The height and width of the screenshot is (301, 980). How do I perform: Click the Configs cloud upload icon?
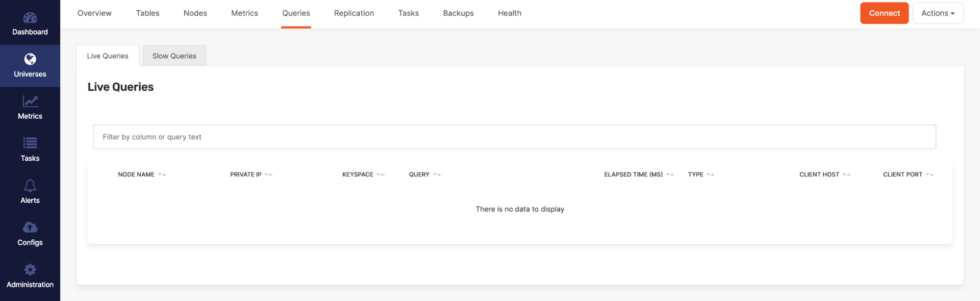tap(30, 227)
